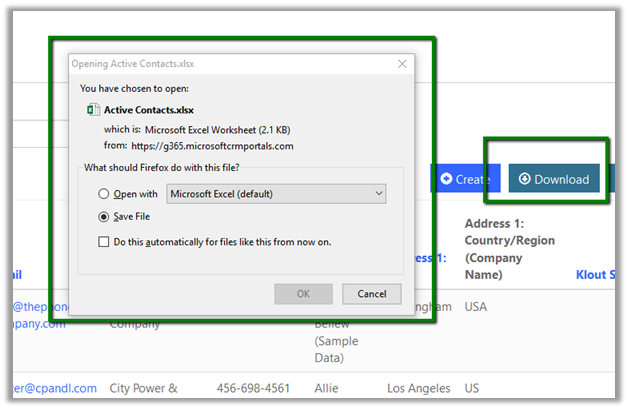Click the Excel file icon in the dialog
The height and width of the screenshot is (409, 628).
[93, 110]
